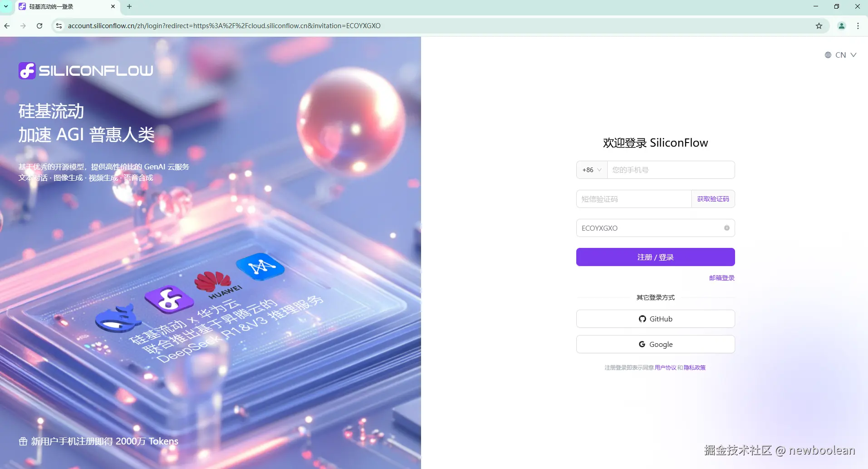Open the Chrome three-dot menu
Image resolution: width=868 pixels, height=469 pixels.
pyautogui.click(x=858, y=26)
